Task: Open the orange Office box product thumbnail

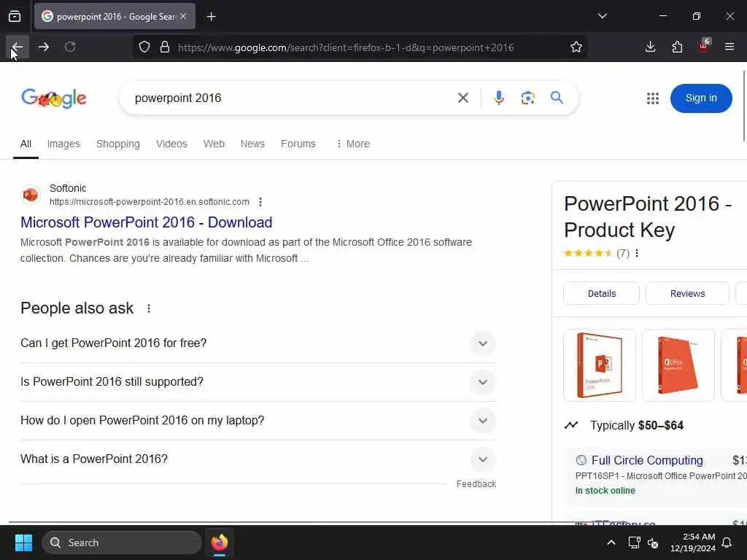Action: pos(678,365)
